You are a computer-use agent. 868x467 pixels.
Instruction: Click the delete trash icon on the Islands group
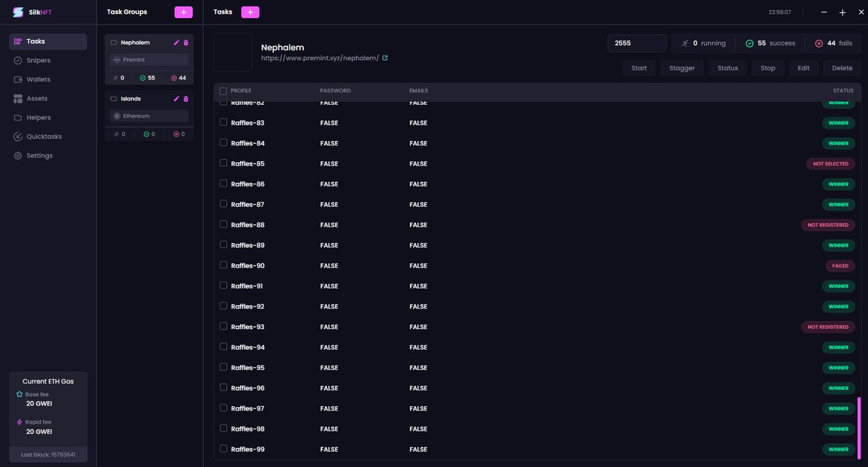click(184, 98)
